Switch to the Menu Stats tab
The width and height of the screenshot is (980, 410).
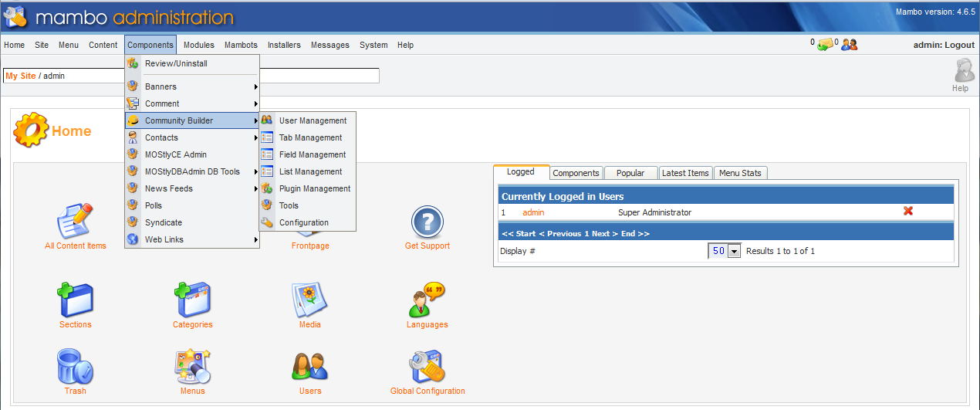coord(740,173)
